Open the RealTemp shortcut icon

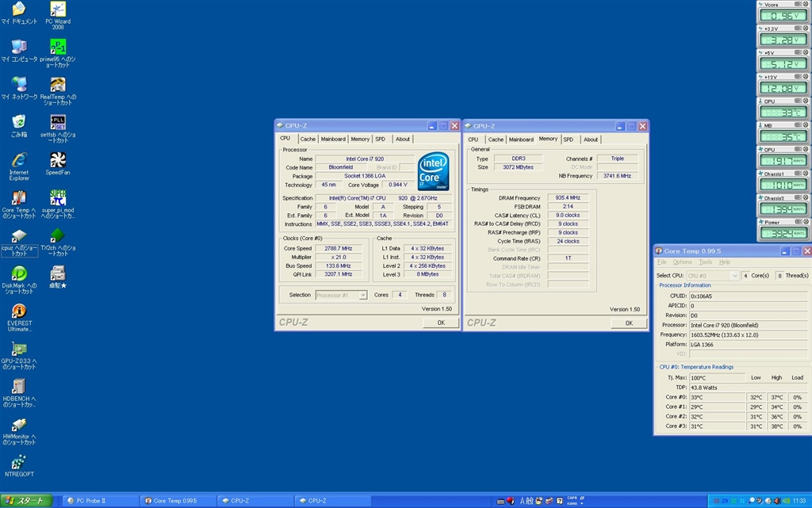[x=58, y=85]
